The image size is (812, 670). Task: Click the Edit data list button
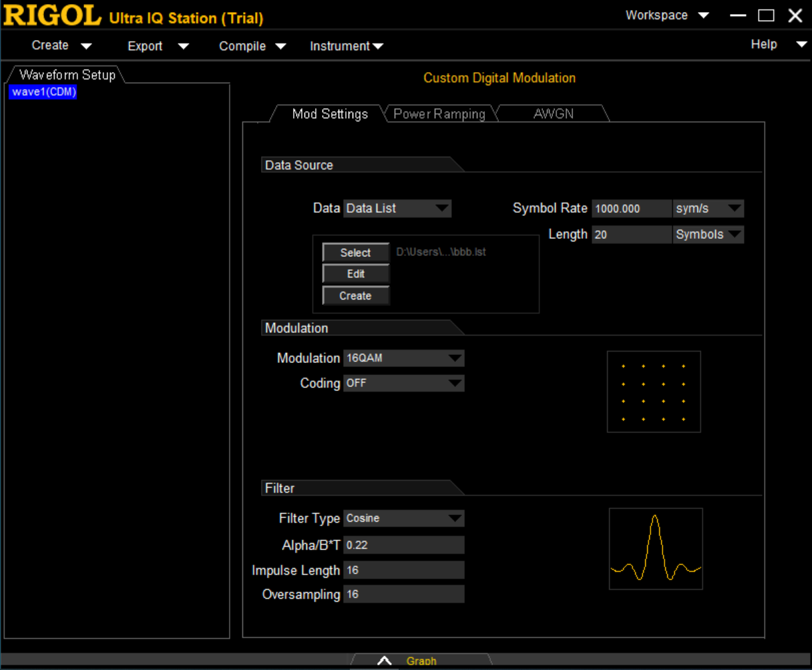(x=355, y=274)
